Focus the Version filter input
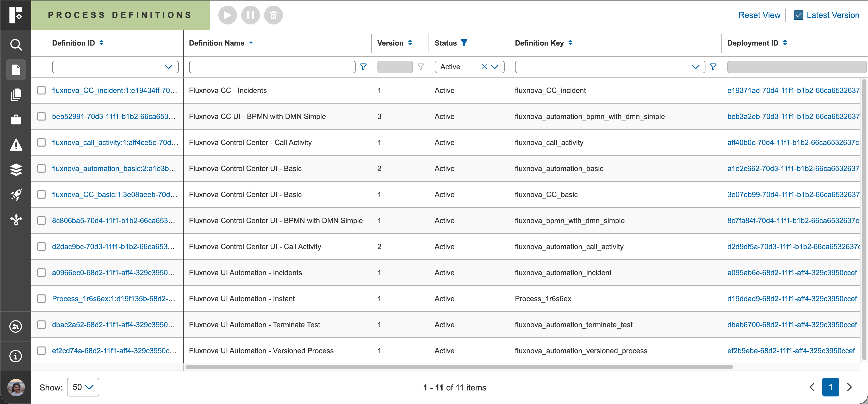 [395, 67]
